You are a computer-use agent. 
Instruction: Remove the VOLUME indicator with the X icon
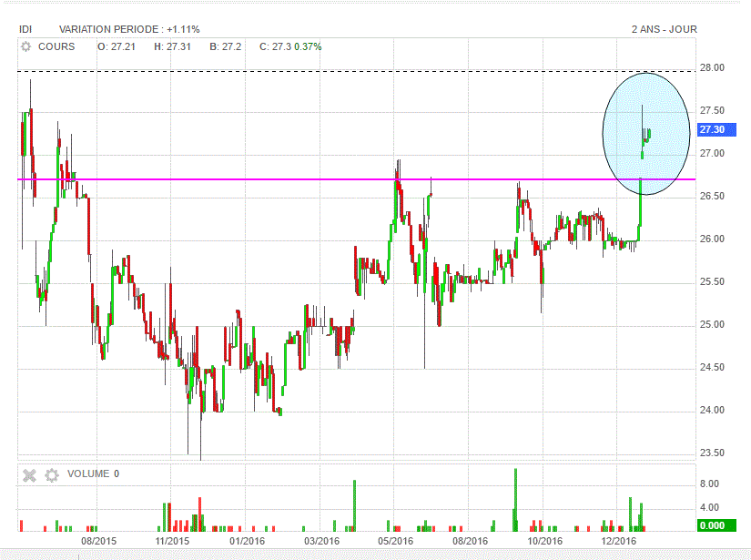(30, 475)
